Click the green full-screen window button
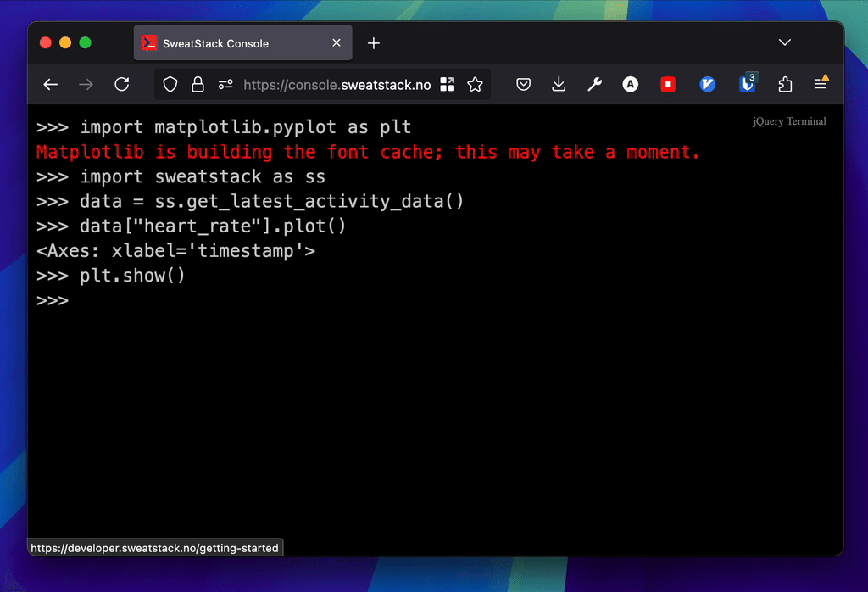This screenshot has width=868, height=592. [x=86, y=42]
